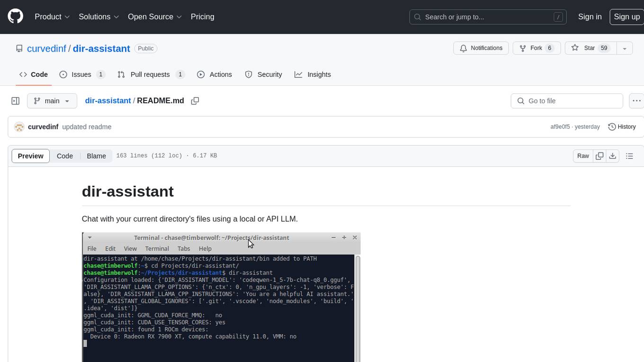Expand the Product menu
The width and height of the screenshot is (644, 362).
[52, 17]
